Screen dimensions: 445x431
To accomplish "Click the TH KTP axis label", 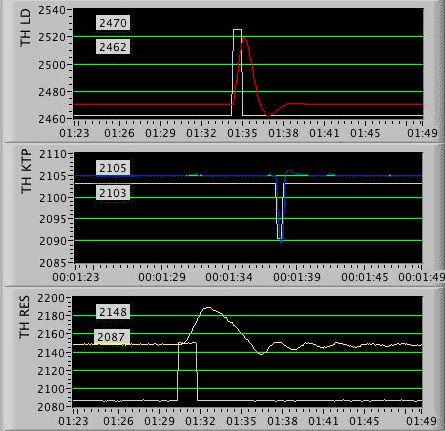I will (26, 171).
